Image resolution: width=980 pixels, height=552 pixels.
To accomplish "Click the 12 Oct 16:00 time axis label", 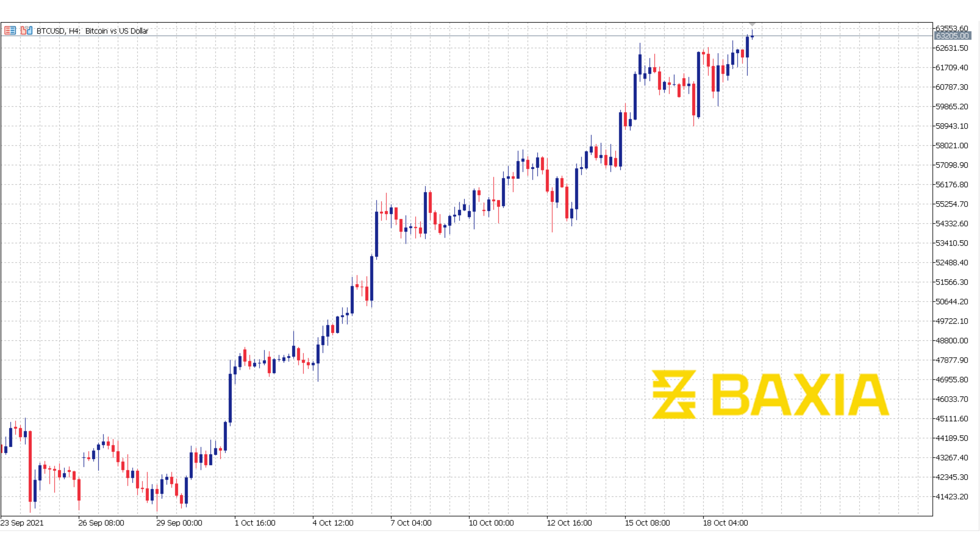I will pyautogui.click(x=569, y=523).
